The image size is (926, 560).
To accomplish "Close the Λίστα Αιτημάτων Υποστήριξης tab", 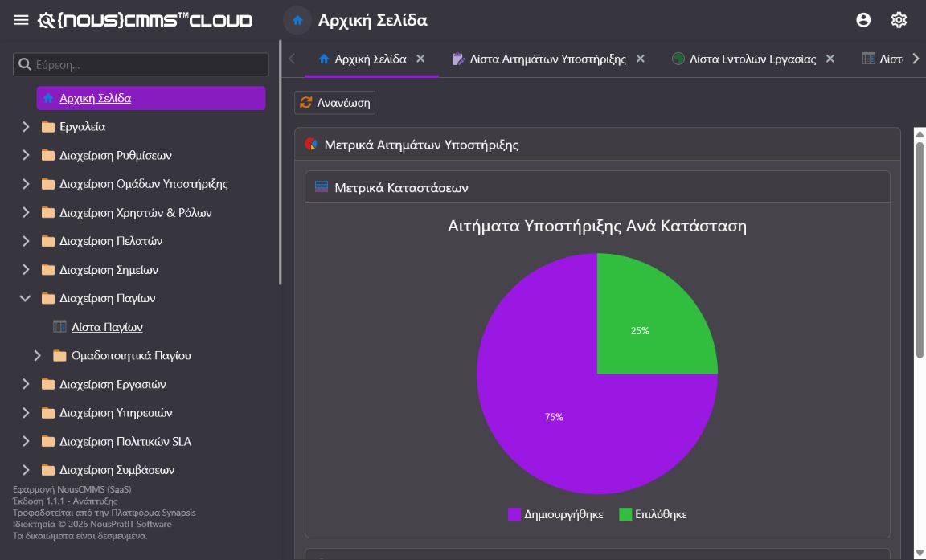I will point(640,59).
